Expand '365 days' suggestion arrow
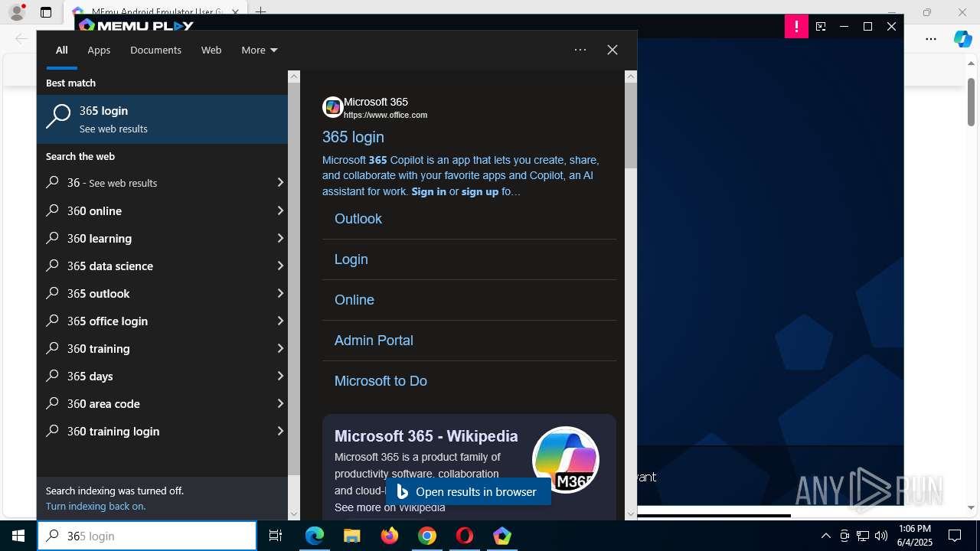The height and width of the screenshot is (551, 980). 280,376
